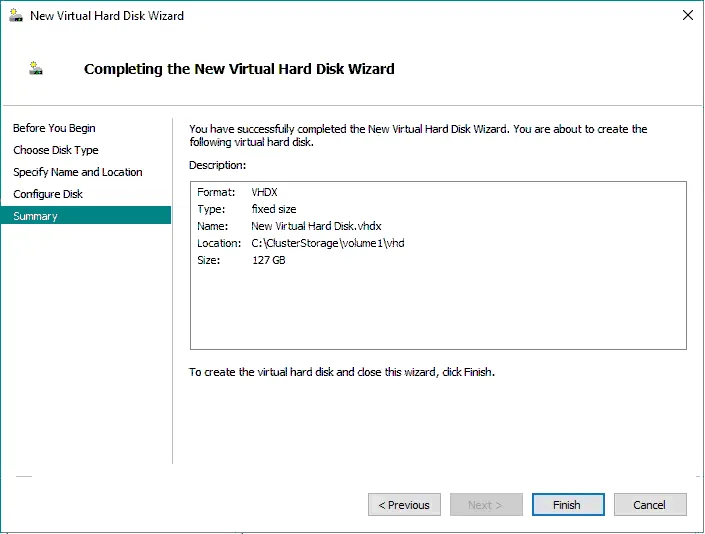Open the Specify Name and Location step
Viewport: 705px width, 534px height.
point(78,172)
